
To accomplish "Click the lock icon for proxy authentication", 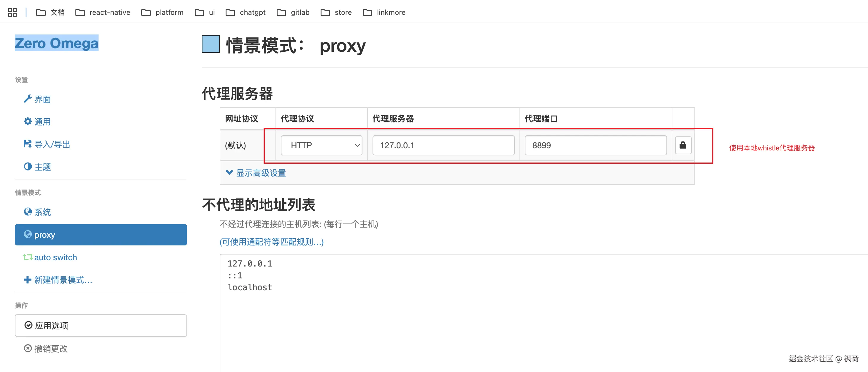I will [683, 145].
